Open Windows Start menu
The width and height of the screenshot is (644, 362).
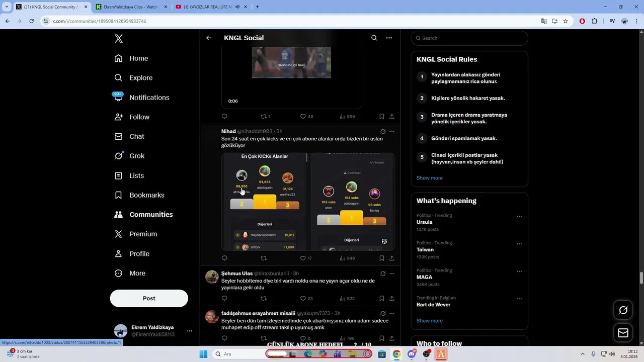click(203, 354)
